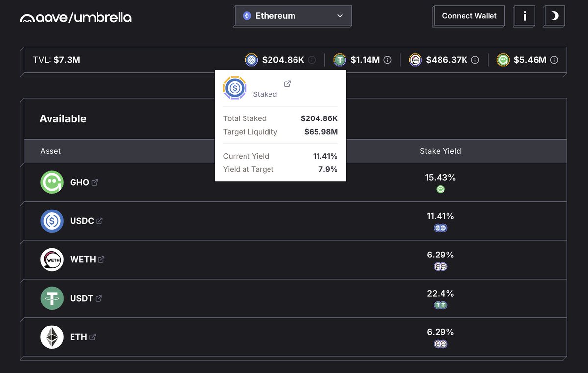588x373 pixels.
Task: Click the 22.4% yield value
Action: [441, 293]
